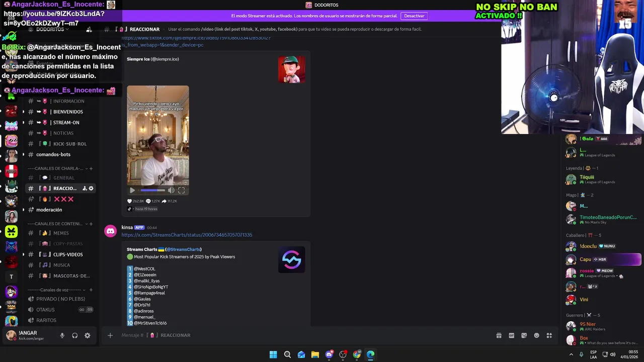Screen dimensions: 644x362
Task: Select the BIENVENIDOS channel
Action: [x=60, y=112]
